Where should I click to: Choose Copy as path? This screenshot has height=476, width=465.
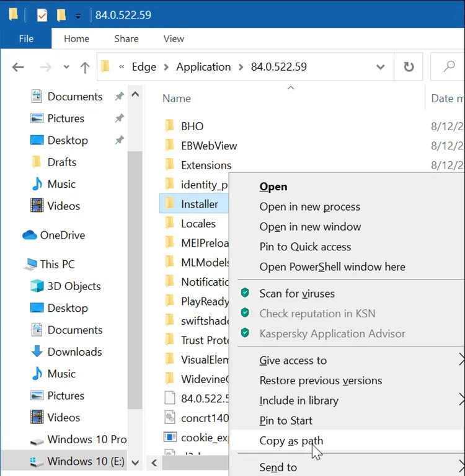click(x=291, y=441)
